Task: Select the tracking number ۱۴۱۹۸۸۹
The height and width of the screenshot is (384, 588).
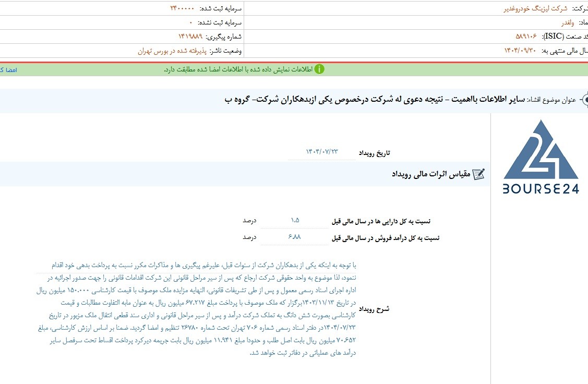Action: click(x=190, y=37)
